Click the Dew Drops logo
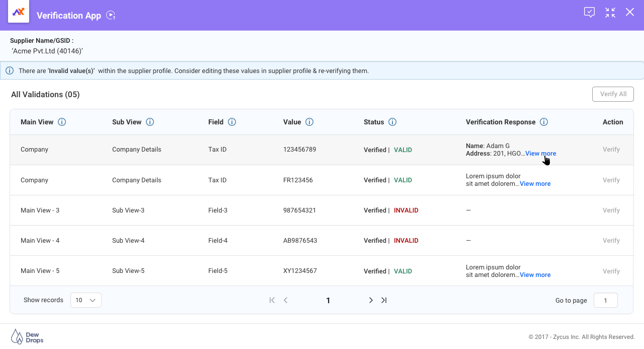This screenshot has height=349, width=644. coord(26,336)
